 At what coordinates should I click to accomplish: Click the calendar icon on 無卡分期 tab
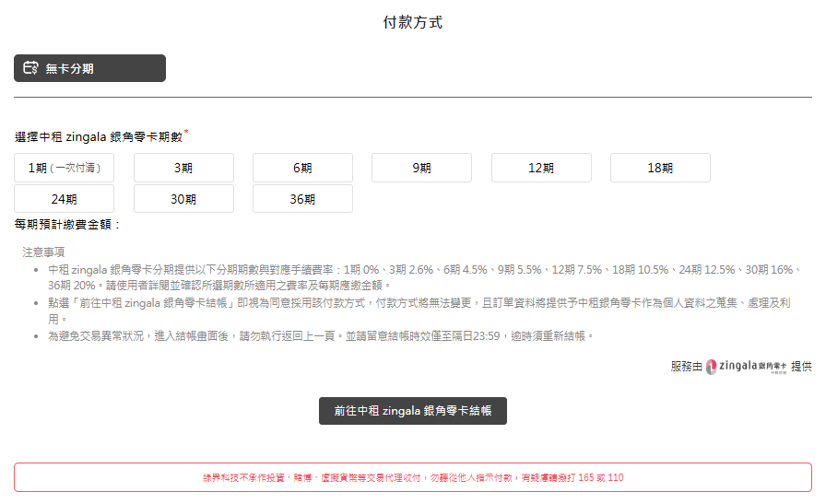coord(30,68)
